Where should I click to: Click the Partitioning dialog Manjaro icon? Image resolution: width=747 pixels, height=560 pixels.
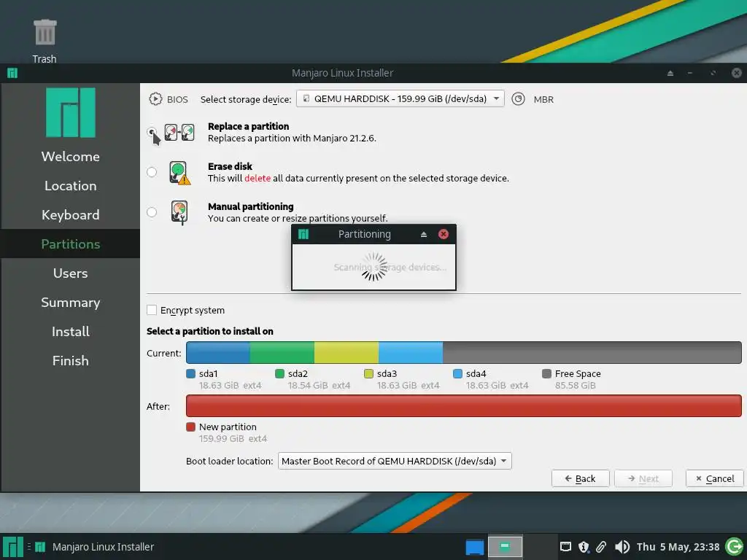303,234
